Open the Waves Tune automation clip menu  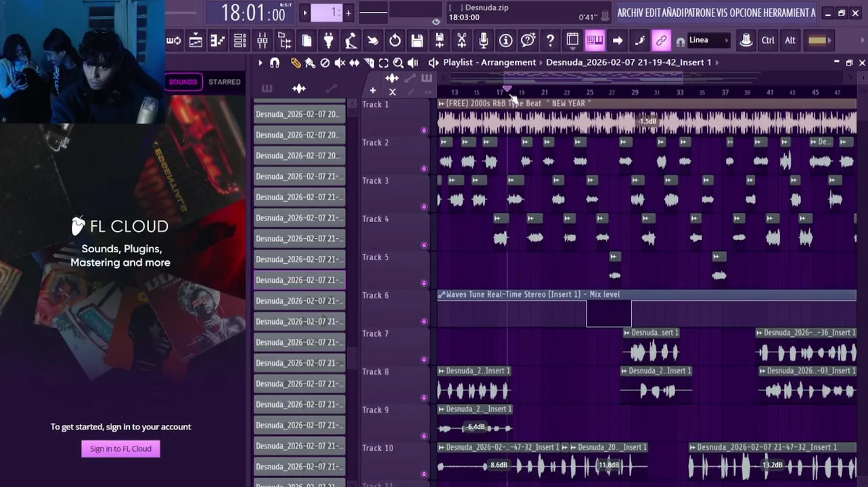coord(441,295)
